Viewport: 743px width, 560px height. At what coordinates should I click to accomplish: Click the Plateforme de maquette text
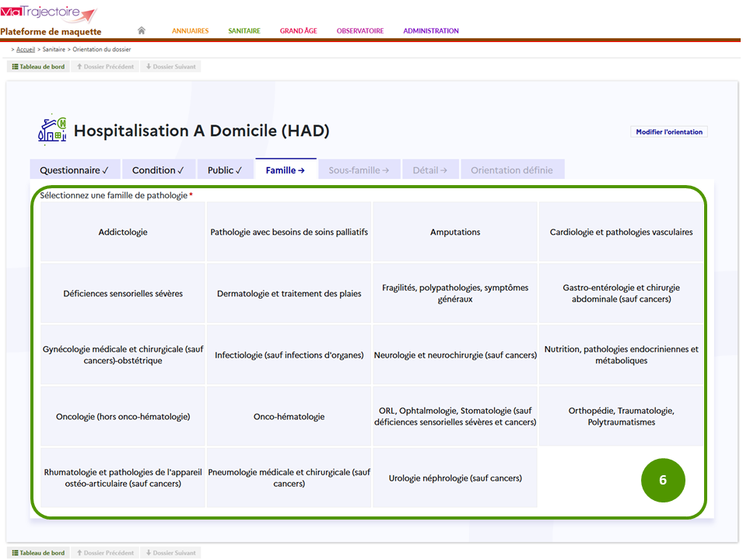(x=51, y=32)
